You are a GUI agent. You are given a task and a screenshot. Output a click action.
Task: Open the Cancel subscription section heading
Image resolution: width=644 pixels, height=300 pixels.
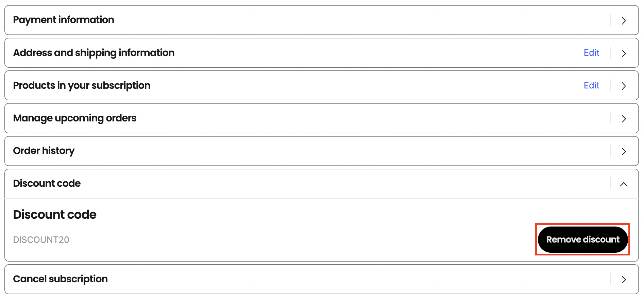(61, 279)
